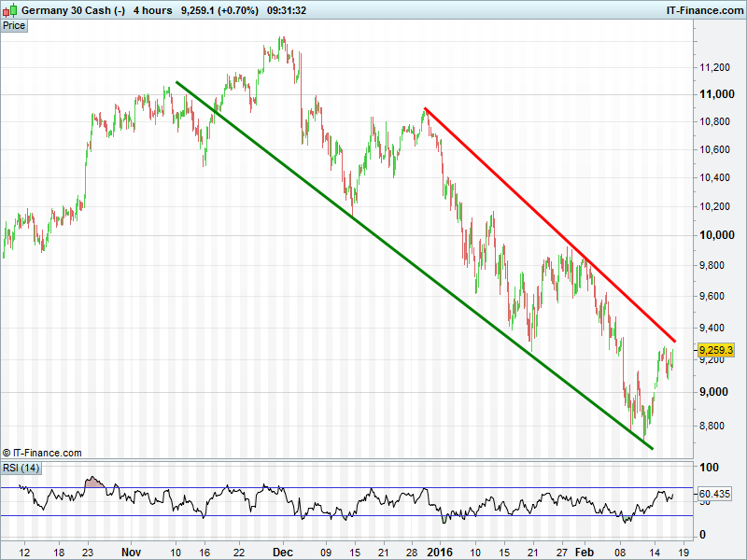
Task: Click the yellow 9,259.3 current price tag
Action: [715, 351]
